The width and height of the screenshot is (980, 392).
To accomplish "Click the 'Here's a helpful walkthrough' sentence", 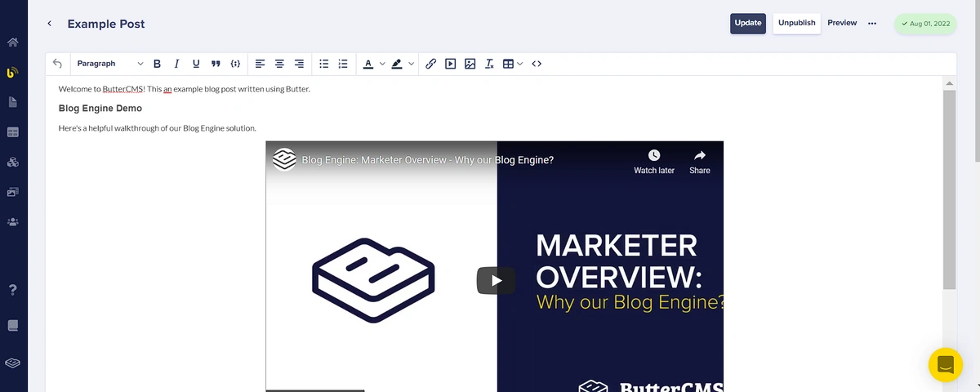I will coord(158,128).
